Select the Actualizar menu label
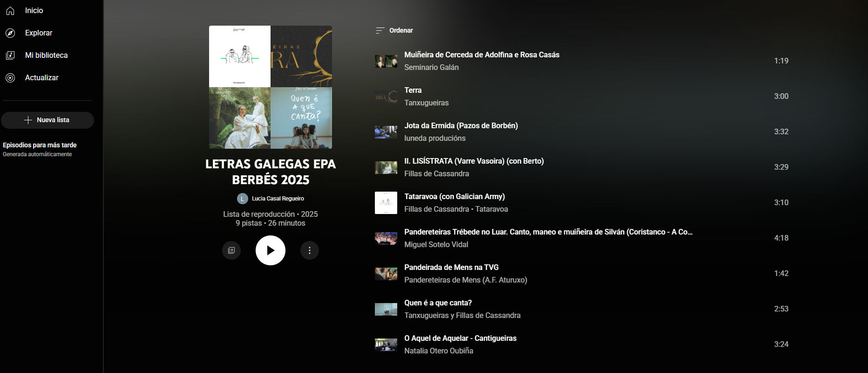 click(42, 78)
